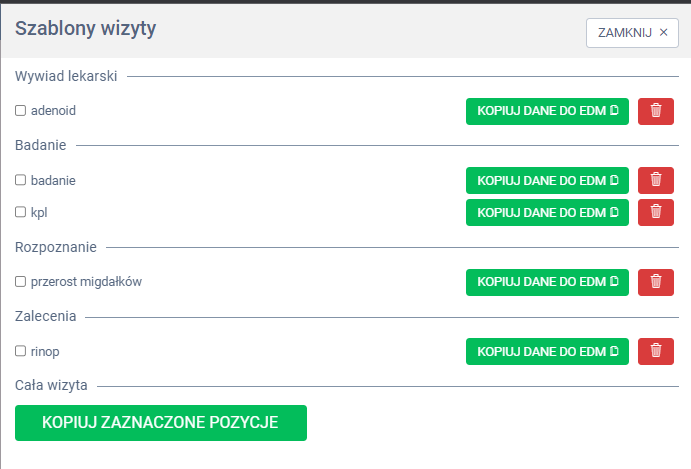Copy rinop recommendations to EDM
This screenshot has height=469, width=691.
[547, 351]
